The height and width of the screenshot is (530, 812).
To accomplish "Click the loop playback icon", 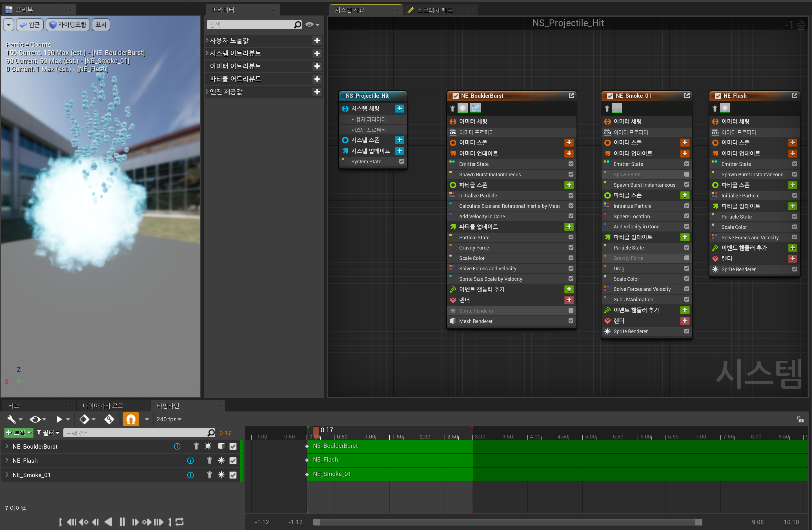I will [x=180, y=522].
